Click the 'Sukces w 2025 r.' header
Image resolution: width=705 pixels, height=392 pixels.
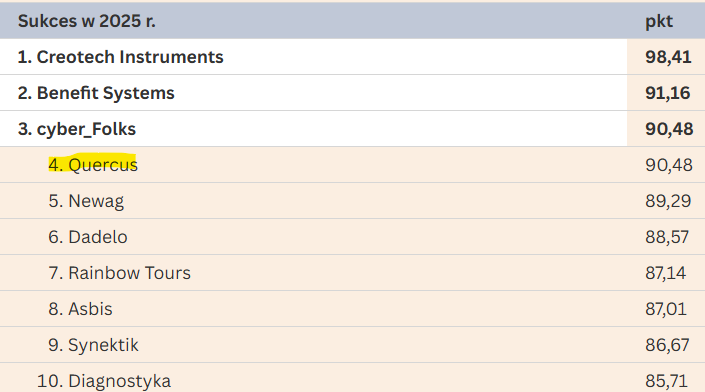(x=87, y=21)
